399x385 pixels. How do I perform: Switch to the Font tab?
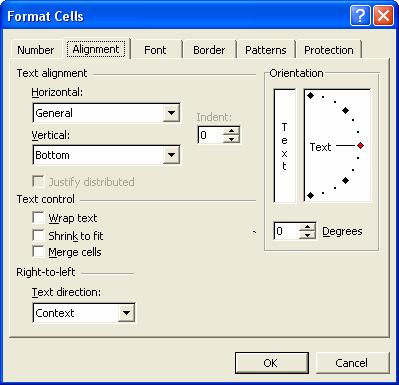[x=155, y=50]
